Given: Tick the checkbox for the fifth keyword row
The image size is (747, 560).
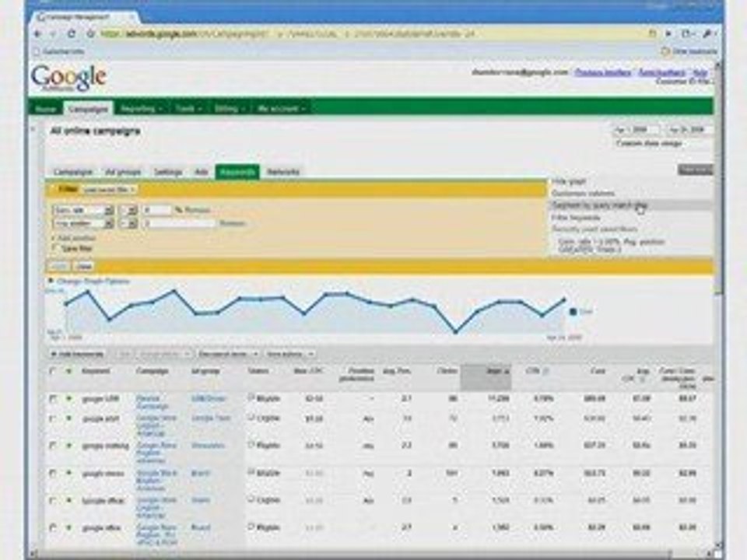Looking at the screenshot, I should [52, 500].
